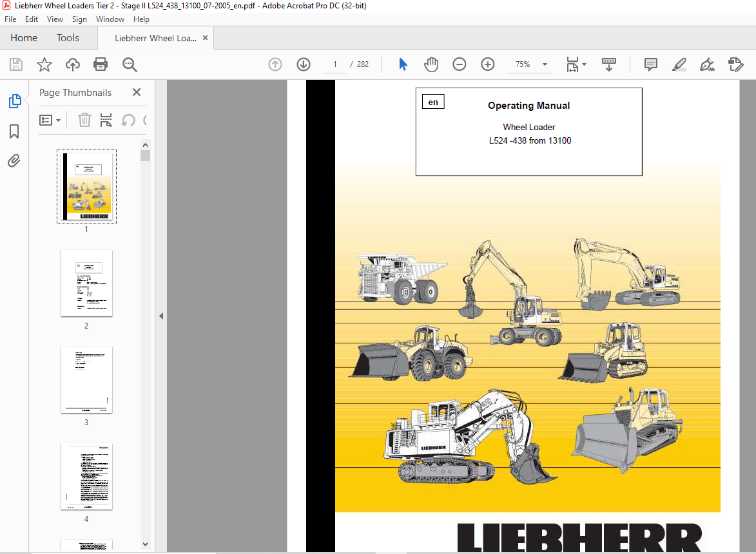This screenshot has height=554, width=756.
Task: Click the thumbnails scrollbar thumb
Action: tap(145, 156)
